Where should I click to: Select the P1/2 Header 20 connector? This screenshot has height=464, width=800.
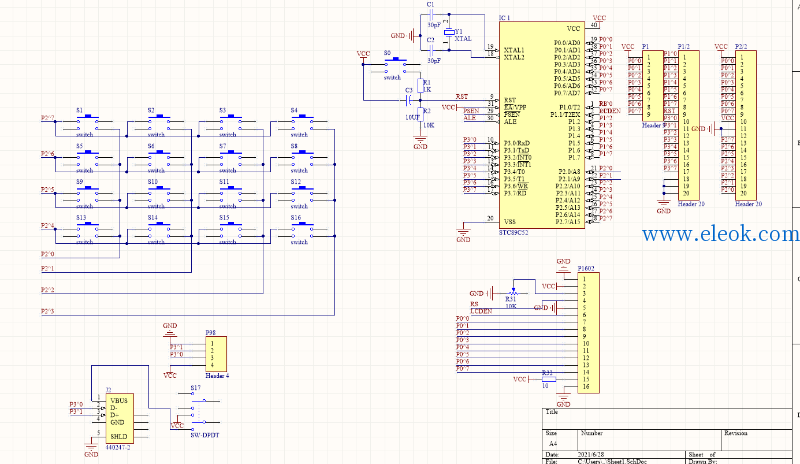click(688, 126)
